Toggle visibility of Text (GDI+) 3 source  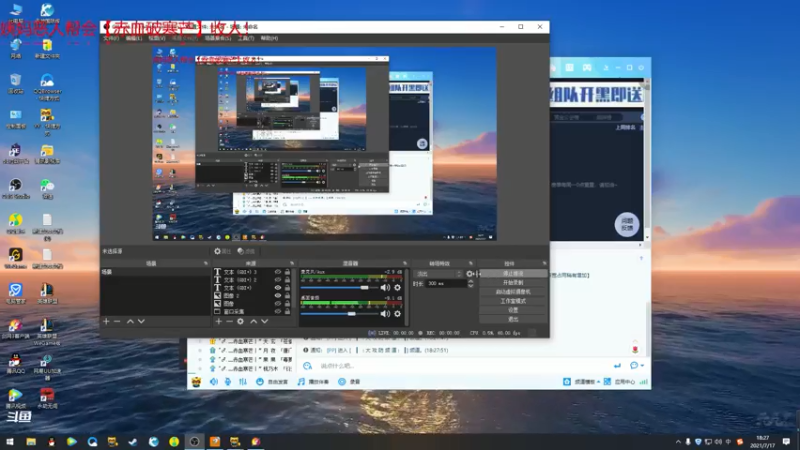coord(278,272)
